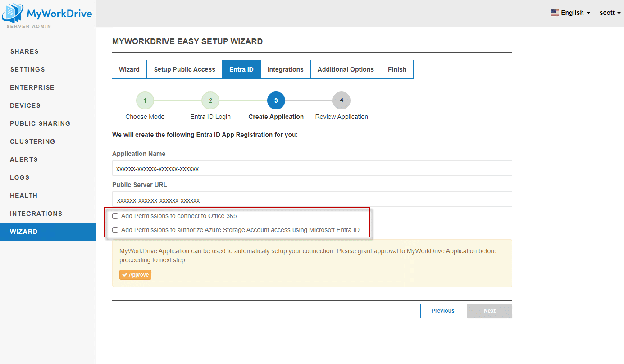
Task: Open Shares in the sidebar
Action: click(x=24, y=51)
